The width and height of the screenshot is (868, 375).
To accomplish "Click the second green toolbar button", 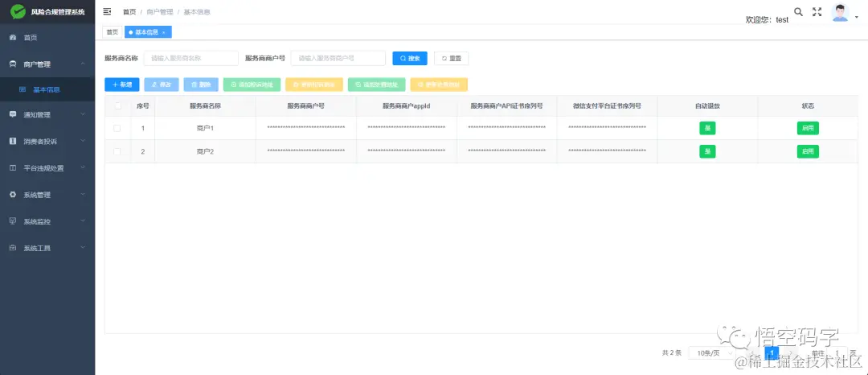I will [376, 84].
